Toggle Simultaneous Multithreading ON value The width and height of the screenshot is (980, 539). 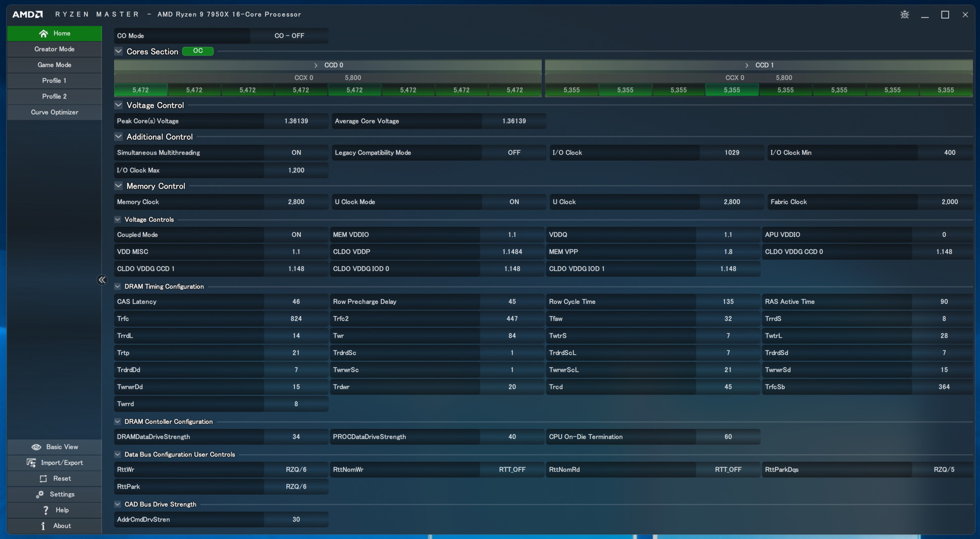(x=296, y=153)
